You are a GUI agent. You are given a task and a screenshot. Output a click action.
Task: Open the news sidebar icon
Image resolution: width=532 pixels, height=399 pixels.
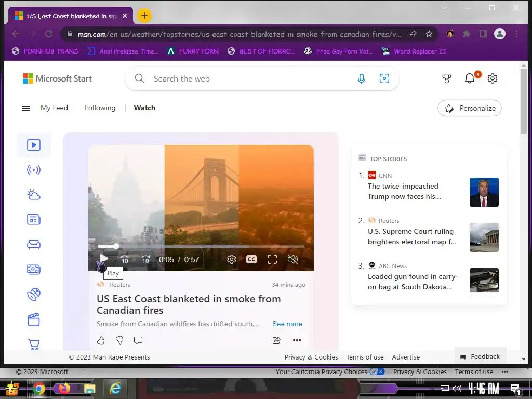[34, 220]
